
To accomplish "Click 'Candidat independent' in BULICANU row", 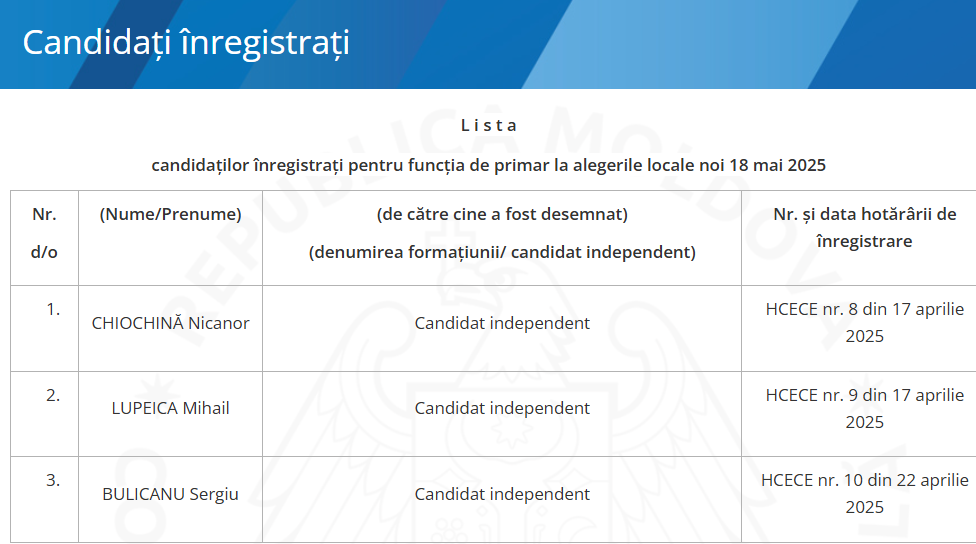I will pyautogui.click(x=502, y=494).
